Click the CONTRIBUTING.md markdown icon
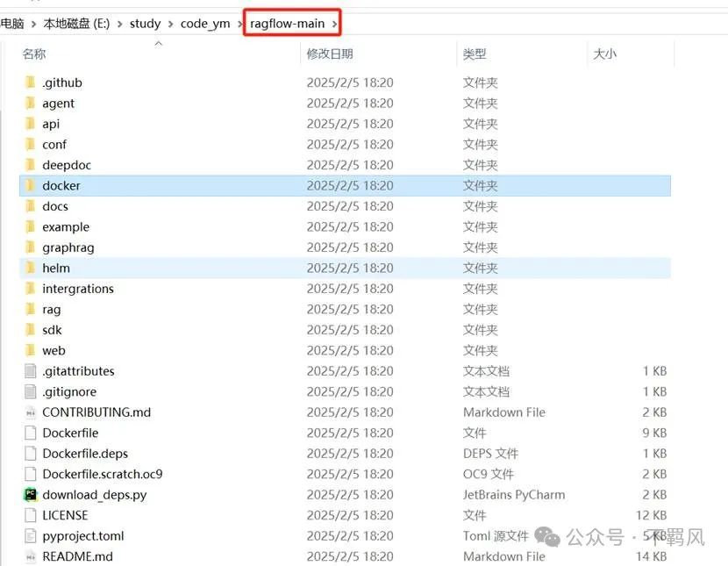Screen dimensions: 728x566 (x=30, y=412)
